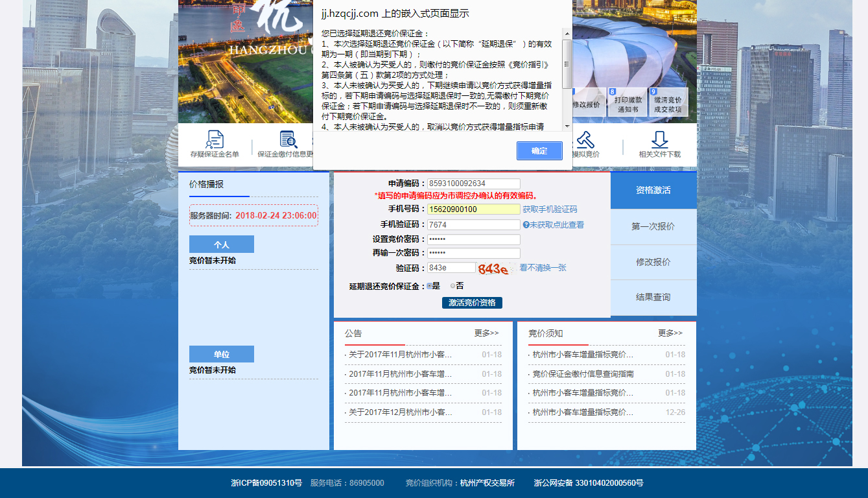Click the question mark help icon beside 未获取点此查看

526,225
